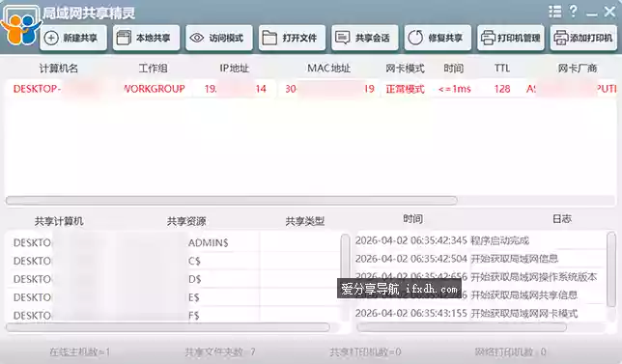Minimize the 局域网共享精灵 window
This screenshot has width=622, height=364.
point(591,14)
